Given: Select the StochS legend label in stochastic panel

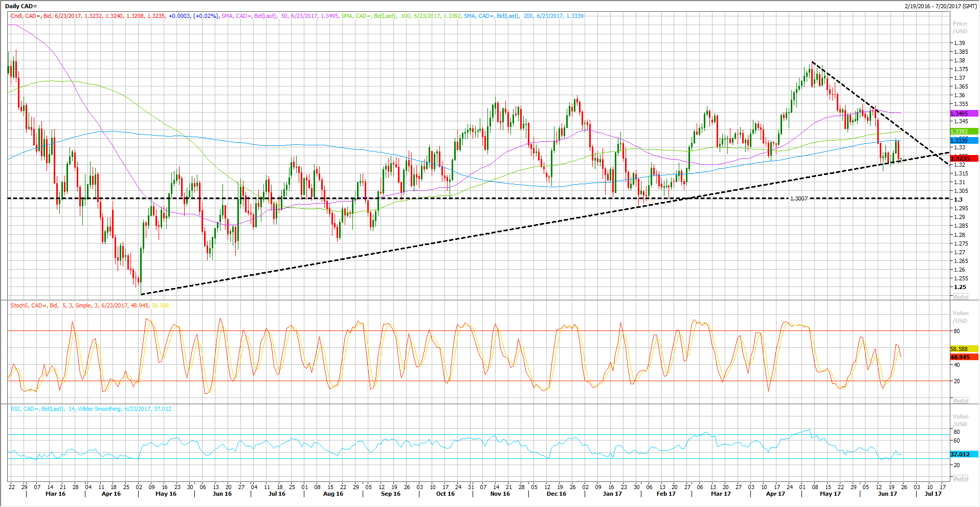Looking at the screenshot, I should coord(19,305).
